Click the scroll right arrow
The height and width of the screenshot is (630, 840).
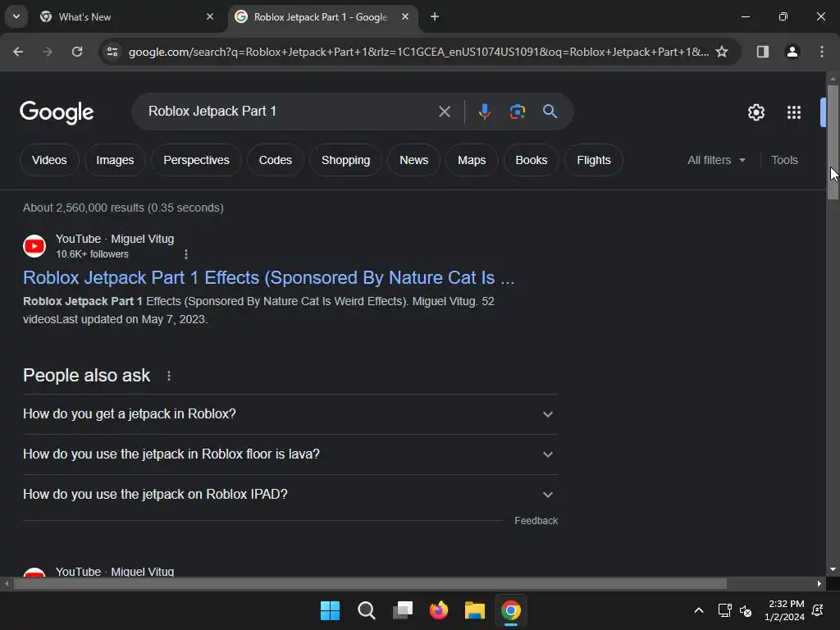[x=819, y=583]
